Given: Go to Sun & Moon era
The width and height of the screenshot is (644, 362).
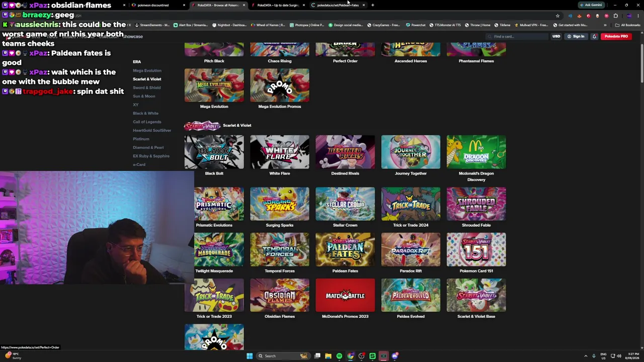Looking at the screenshot, I should tap(144, 96).
